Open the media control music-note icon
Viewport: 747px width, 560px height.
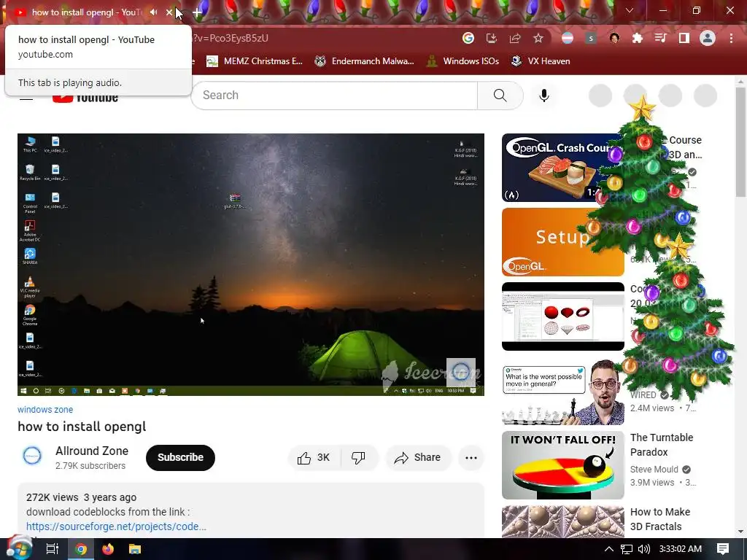661,38
